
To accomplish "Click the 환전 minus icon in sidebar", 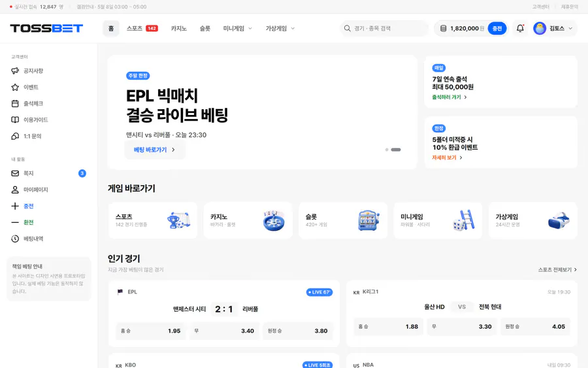I will (15, 222).
